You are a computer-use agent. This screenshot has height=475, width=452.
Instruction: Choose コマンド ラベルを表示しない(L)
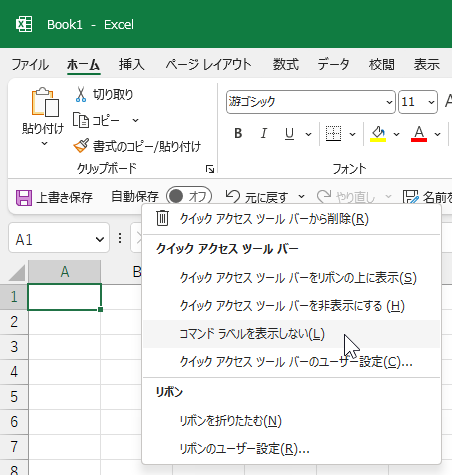click(x=292, y=334)
